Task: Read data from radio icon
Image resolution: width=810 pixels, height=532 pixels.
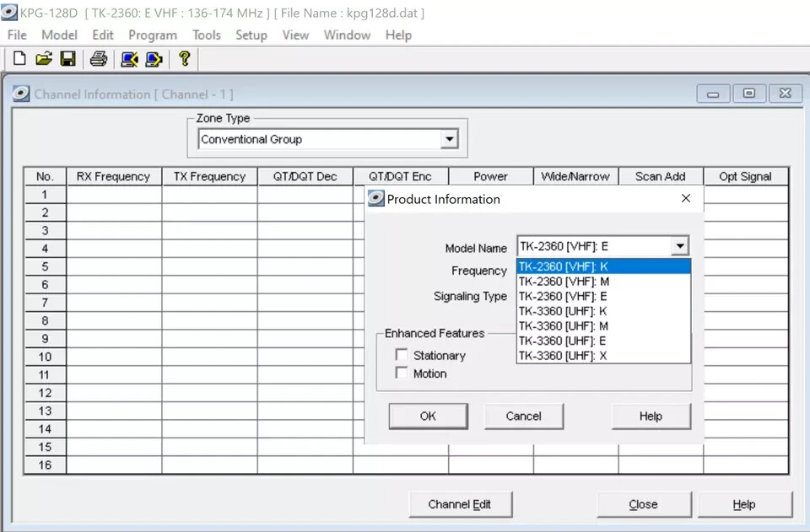Action: tap(129, 59)
